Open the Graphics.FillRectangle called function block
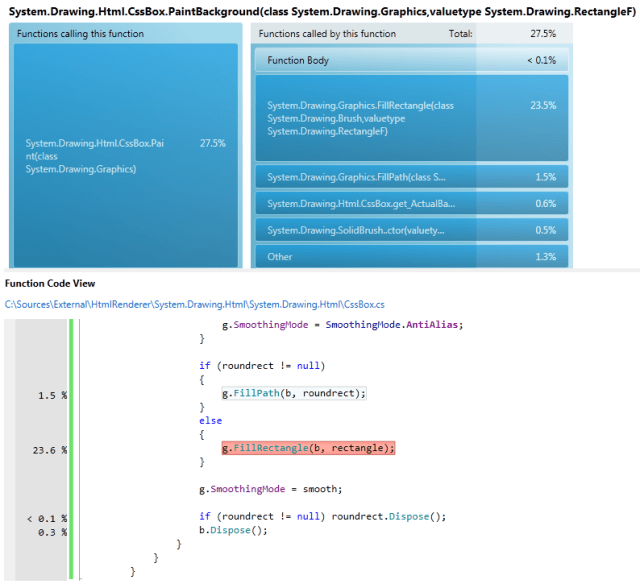The image size is (640, 584). tap(411, 118)
